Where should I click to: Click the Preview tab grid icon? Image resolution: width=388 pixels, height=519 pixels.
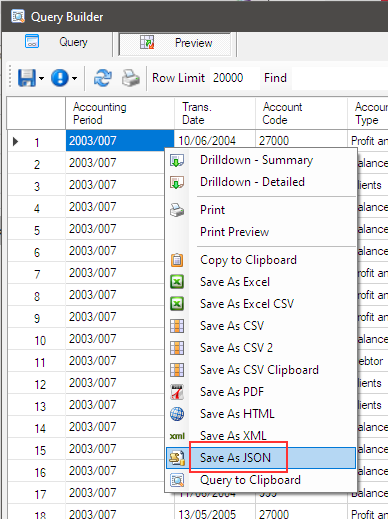point(147,42)
